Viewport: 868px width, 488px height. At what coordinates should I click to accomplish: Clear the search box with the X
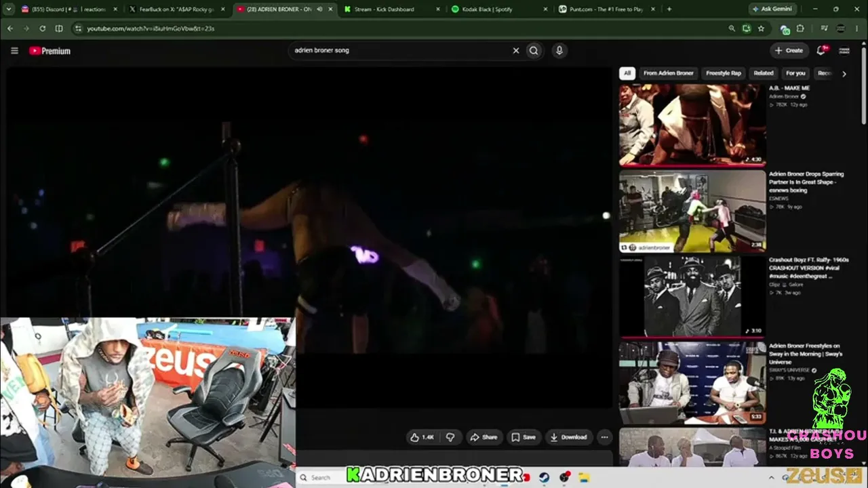515,51
